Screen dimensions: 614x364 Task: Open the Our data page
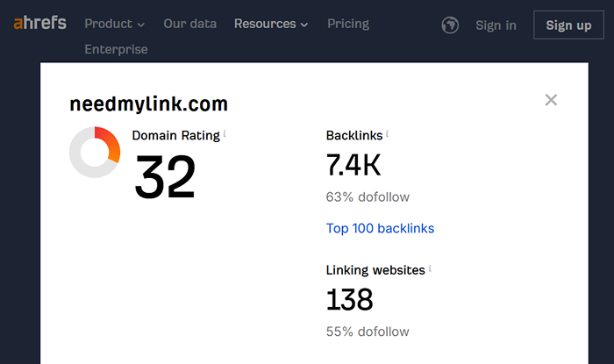point(190,24)
